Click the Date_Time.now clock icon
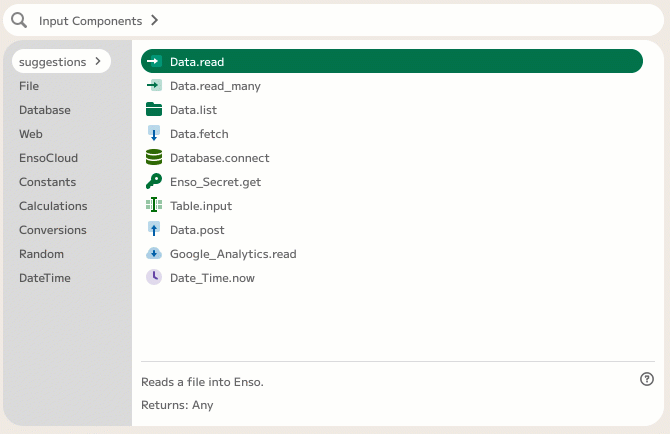Screen dimensions: 670x434 pyautogui.click(x=154, y=277)
